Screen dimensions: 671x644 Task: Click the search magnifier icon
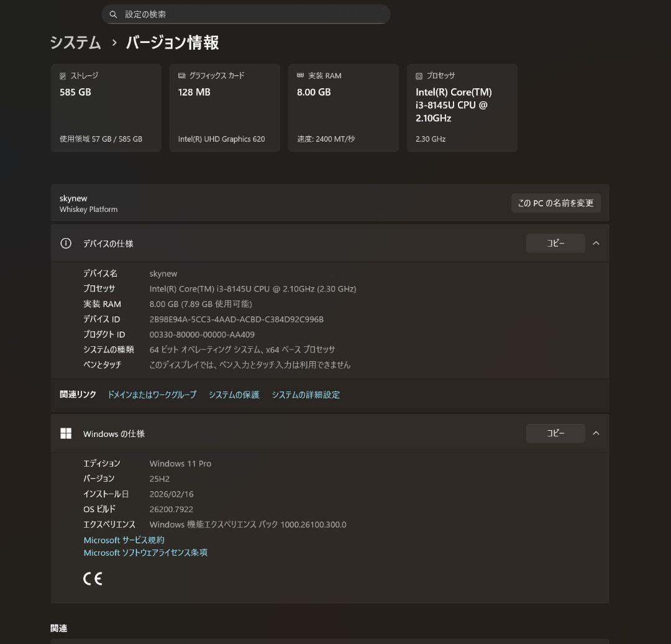click(113, 14)
